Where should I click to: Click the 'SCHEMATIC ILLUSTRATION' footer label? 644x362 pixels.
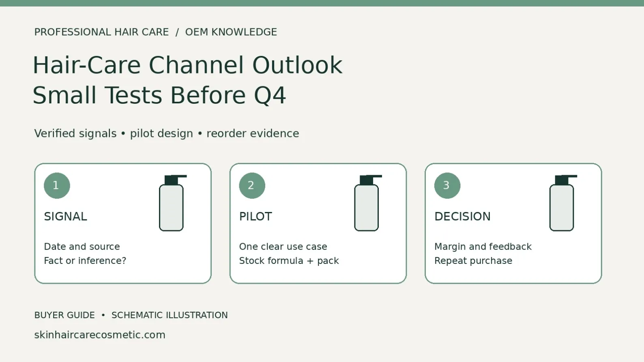point(170,315)
